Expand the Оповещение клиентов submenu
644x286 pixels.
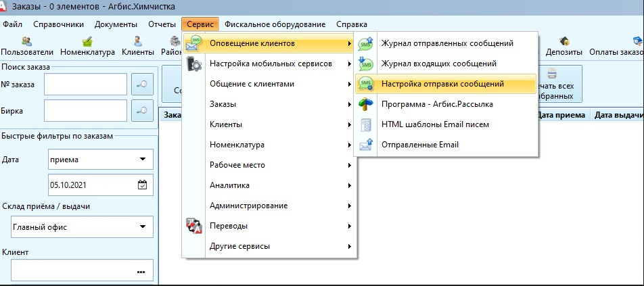pos(269,43)
